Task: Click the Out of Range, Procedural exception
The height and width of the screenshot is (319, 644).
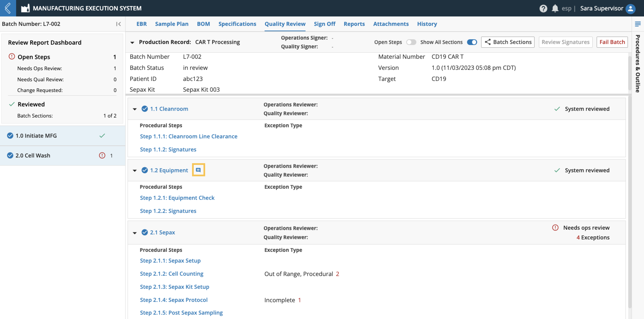Action: click(302, 274)
